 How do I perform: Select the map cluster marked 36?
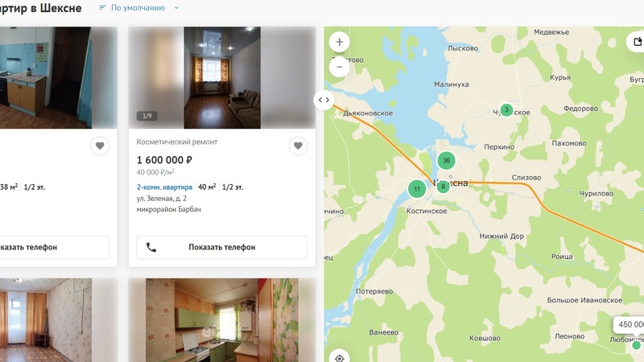point(446,160)
